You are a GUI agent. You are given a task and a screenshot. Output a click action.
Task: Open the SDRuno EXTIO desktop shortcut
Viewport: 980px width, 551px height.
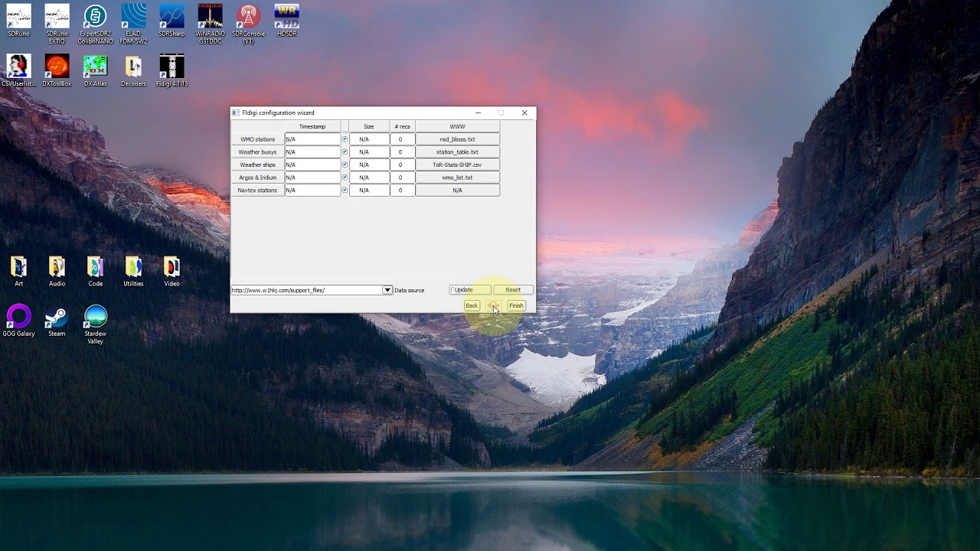pos(57,24)
